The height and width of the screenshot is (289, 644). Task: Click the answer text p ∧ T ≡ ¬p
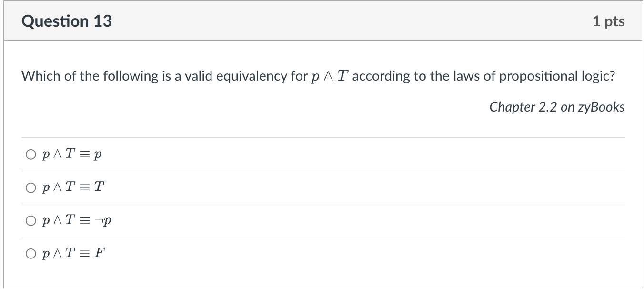77,220
